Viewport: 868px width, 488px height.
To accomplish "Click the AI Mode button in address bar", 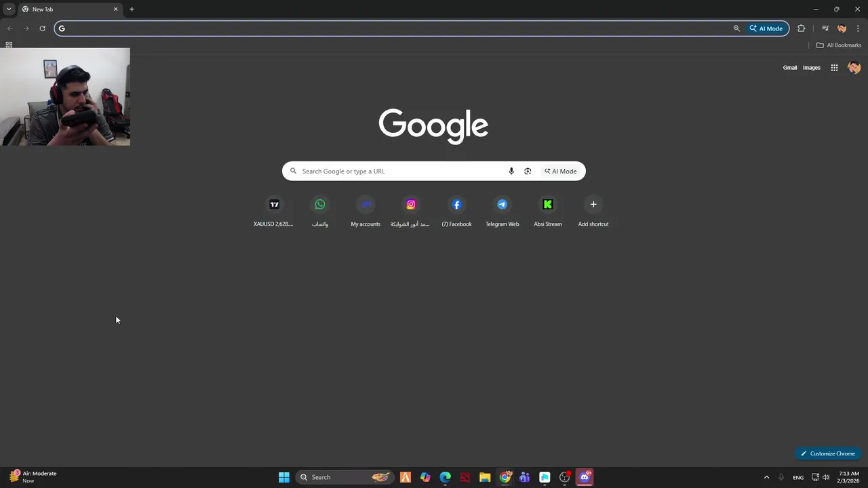I will (x=766, y=28).
